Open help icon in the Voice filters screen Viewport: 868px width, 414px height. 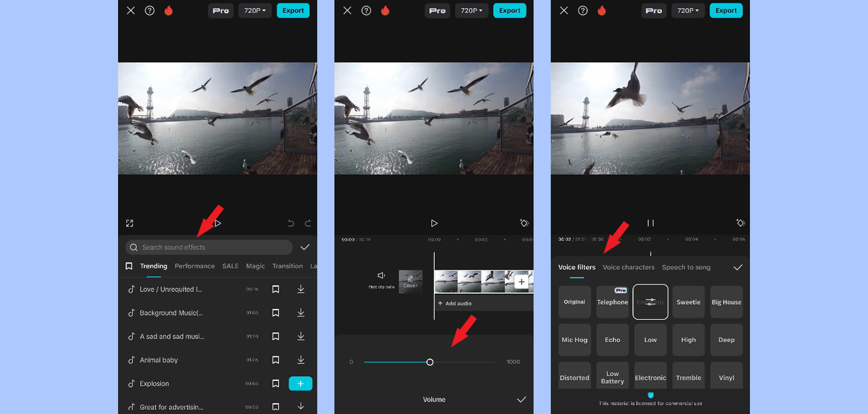(x=583, y=10)
